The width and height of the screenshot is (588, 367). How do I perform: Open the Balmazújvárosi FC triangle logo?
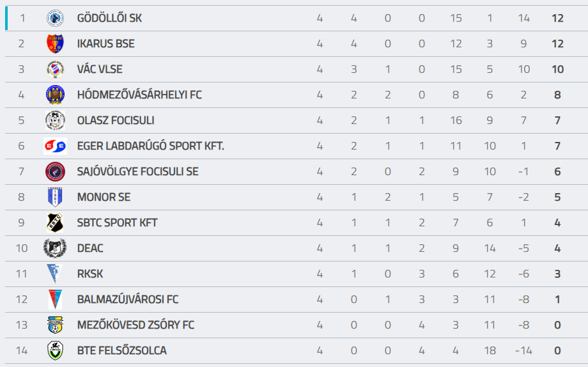55,299
